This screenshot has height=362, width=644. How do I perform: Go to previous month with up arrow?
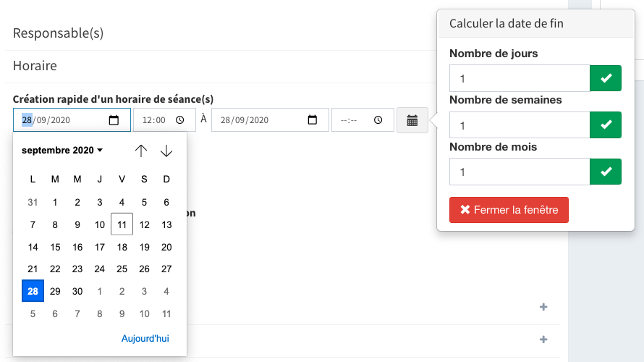[x=141, y=151]
